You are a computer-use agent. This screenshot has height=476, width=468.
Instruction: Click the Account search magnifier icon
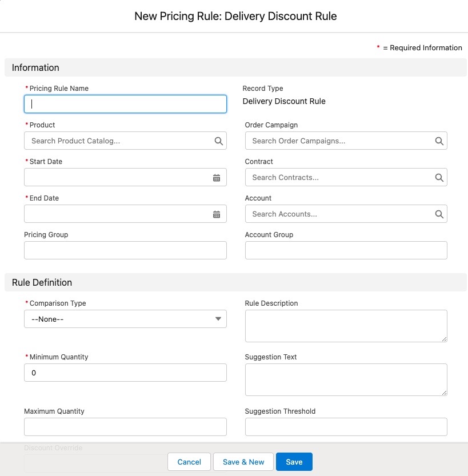(x=439, y=214)
